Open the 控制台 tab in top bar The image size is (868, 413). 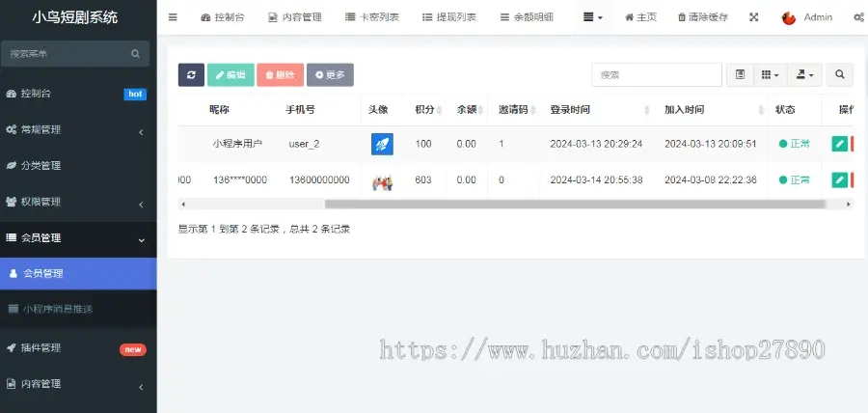coord(222,17)
